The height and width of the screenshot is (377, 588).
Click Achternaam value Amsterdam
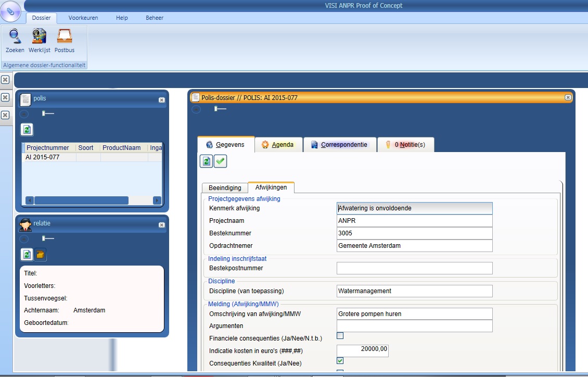click(90, 310)
